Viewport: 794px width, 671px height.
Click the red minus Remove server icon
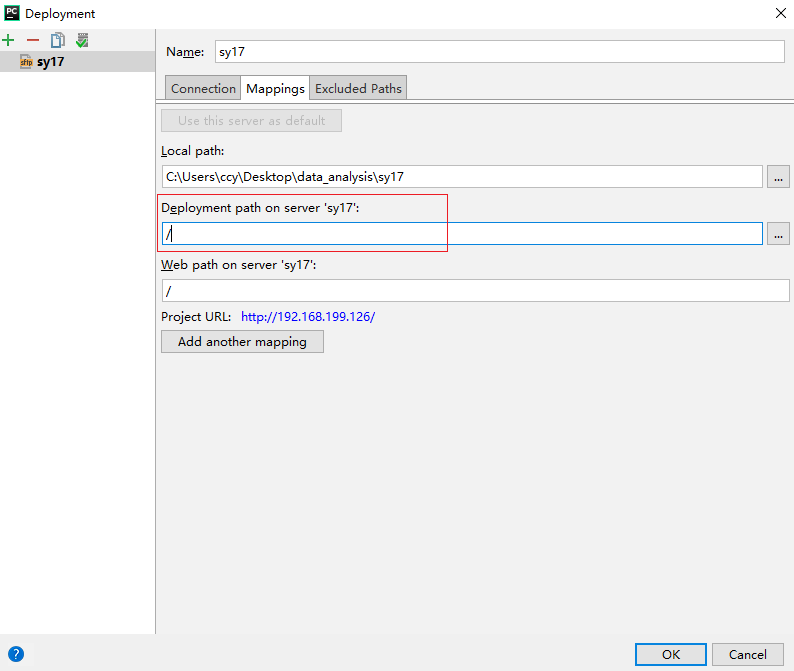[x=33, y=41]
